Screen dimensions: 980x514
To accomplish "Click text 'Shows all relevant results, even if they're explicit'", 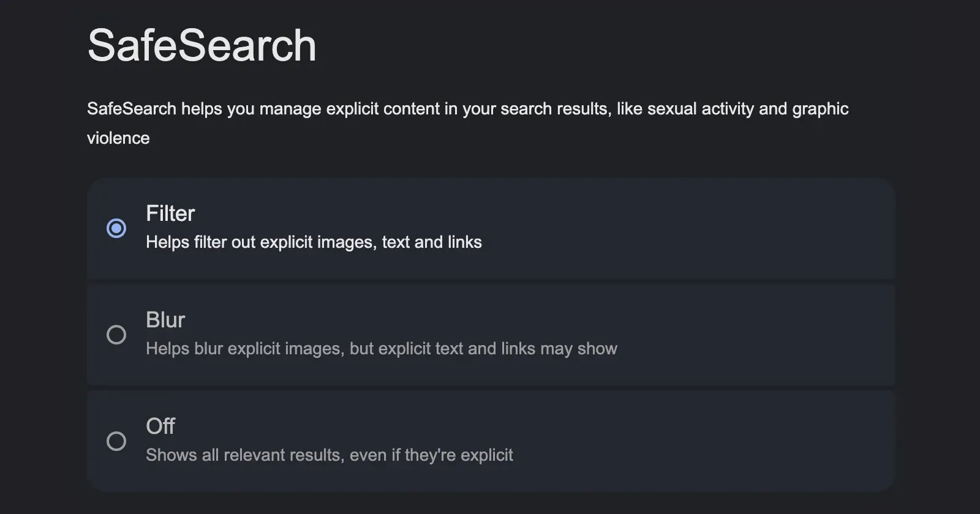I will 329,455.
